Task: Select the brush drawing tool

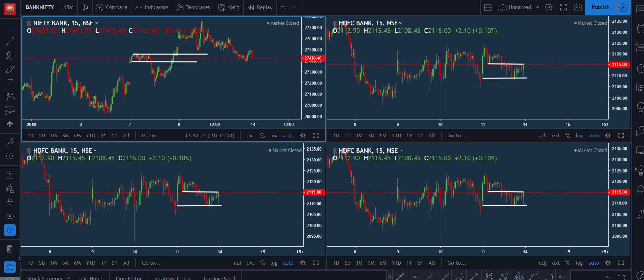Action: tap(10, 69)
